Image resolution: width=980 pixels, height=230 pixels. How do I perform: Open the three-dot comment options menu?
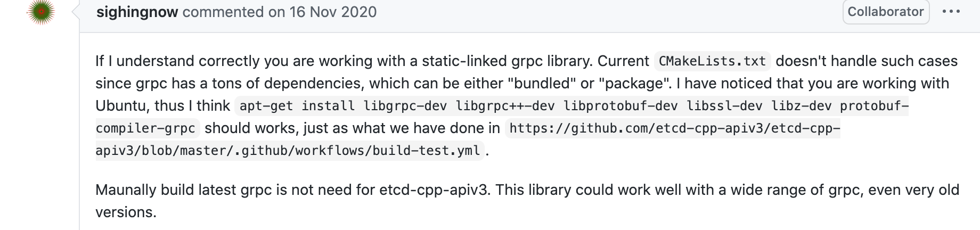[951, 12]
